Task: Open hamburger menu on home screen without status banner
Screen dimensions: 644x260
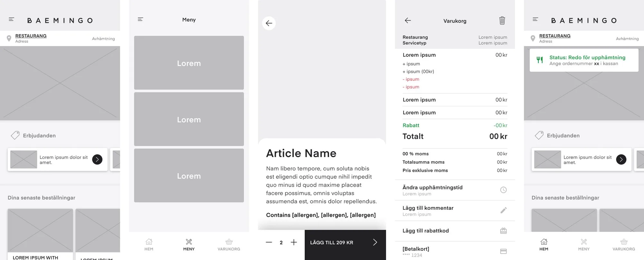Action: click(11, 19)
